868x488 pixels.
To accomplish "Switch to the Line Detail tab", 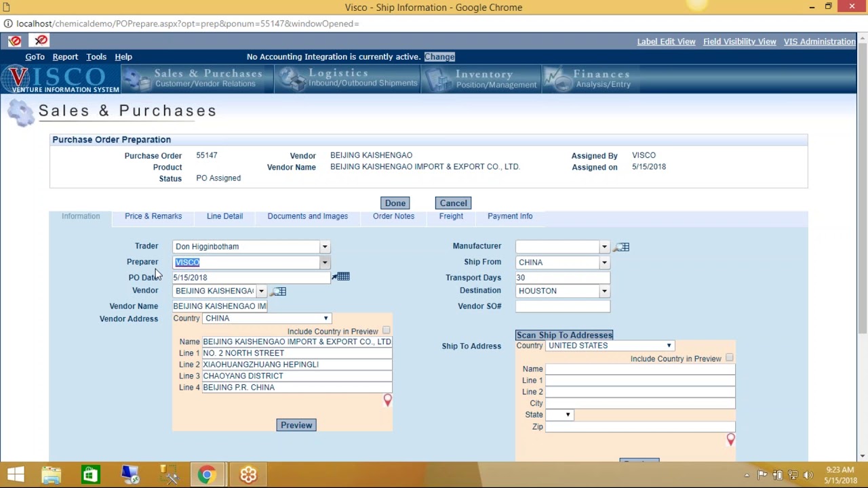I will pos(224,216).
